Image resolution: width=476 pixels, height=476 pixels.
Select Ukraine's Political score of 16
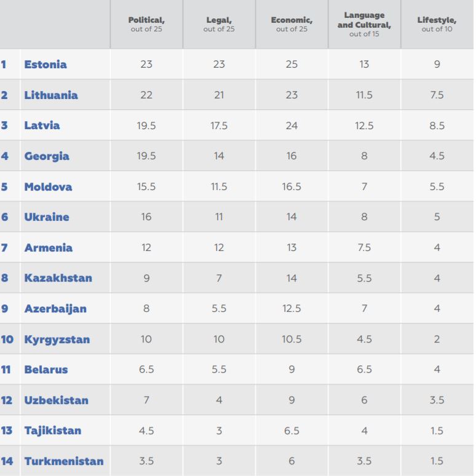[146, 217]
